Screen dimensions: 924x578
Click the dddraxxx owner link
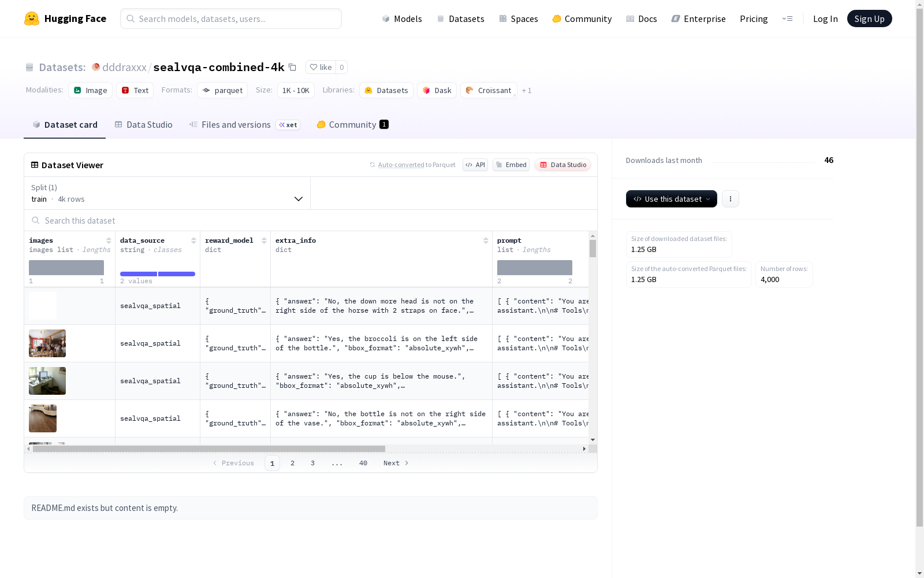(124, 67)
